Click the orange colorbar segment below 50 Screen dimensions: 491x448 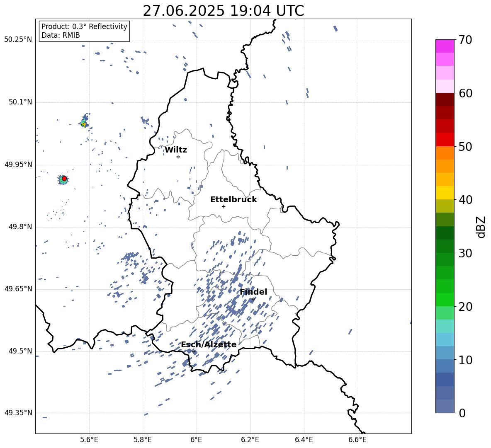445,153
